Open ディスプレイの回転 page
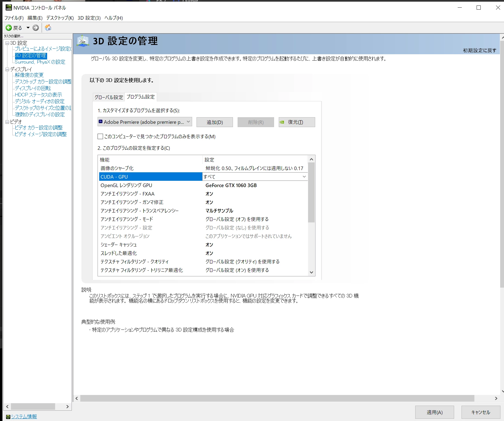This screenshot has height=421, width=504. [33, 88]
